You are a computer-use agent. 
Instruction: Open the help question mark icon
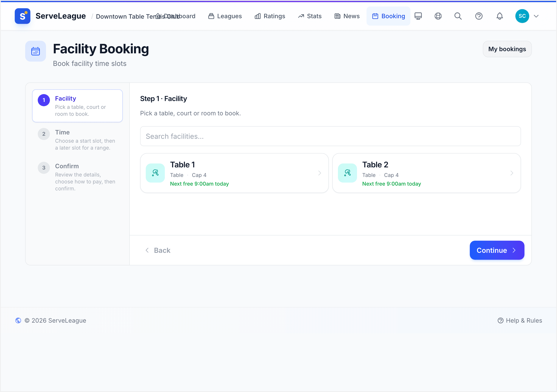point(479,16)
